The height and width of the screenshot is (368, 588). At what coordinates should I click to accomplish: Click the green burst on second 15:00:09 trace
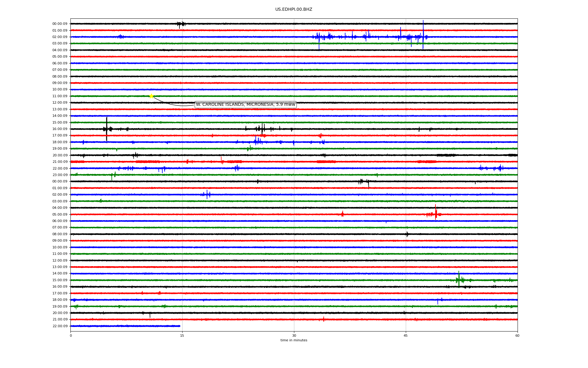459,279
